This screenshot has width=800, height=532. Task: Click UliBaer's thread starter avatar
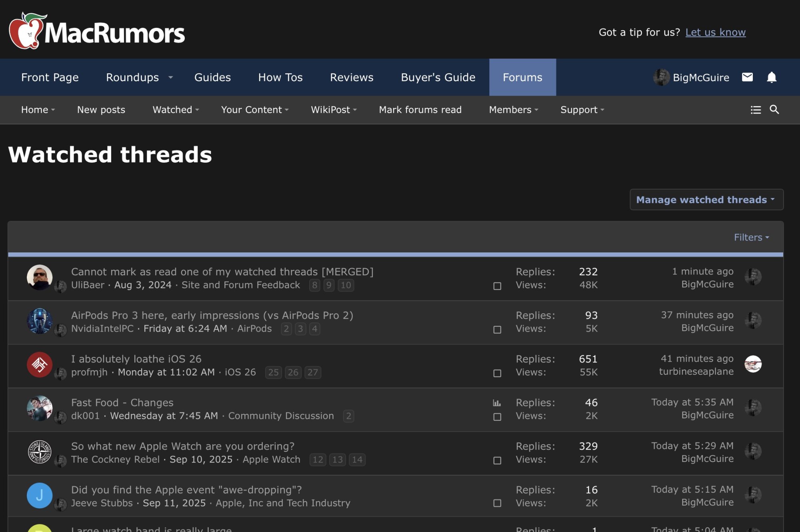[x=39, y=277]
